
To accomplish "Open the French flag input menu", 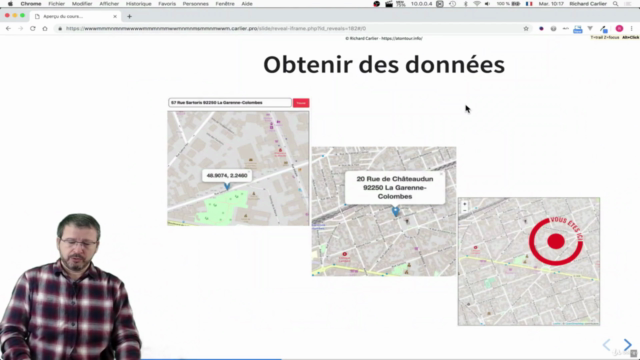I will pos(529,4).
